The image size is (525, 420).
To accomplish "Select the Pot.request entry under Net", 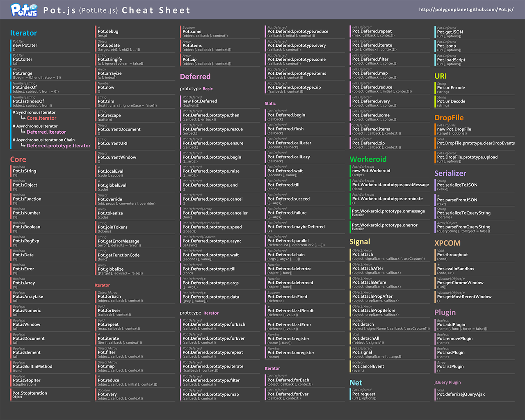I will 390,394.
